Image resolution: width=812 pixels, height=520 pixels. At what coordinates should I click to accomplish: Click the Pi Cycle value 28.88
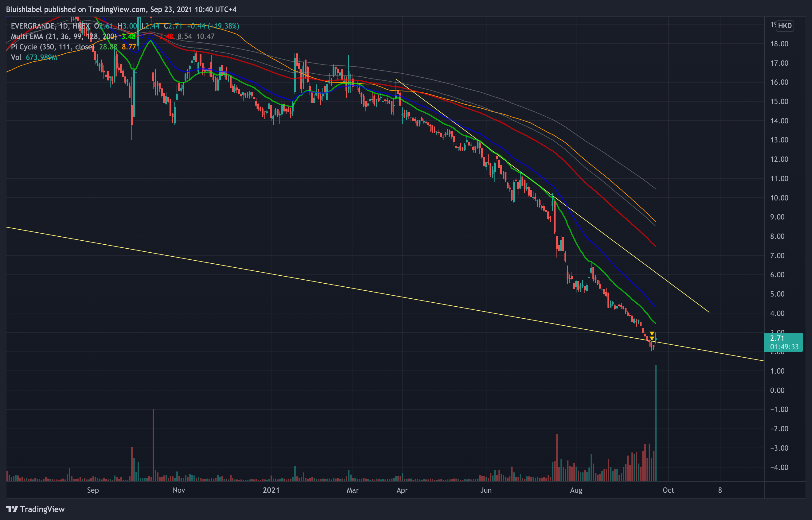click(x=108, y=47)
